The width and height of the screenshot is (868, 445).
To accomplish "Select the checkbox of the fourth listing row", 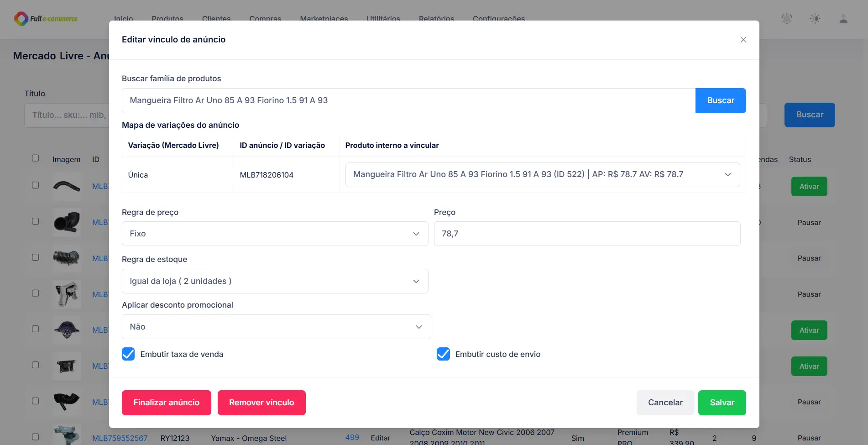I will pyautogui.click(x=35, y=293).
